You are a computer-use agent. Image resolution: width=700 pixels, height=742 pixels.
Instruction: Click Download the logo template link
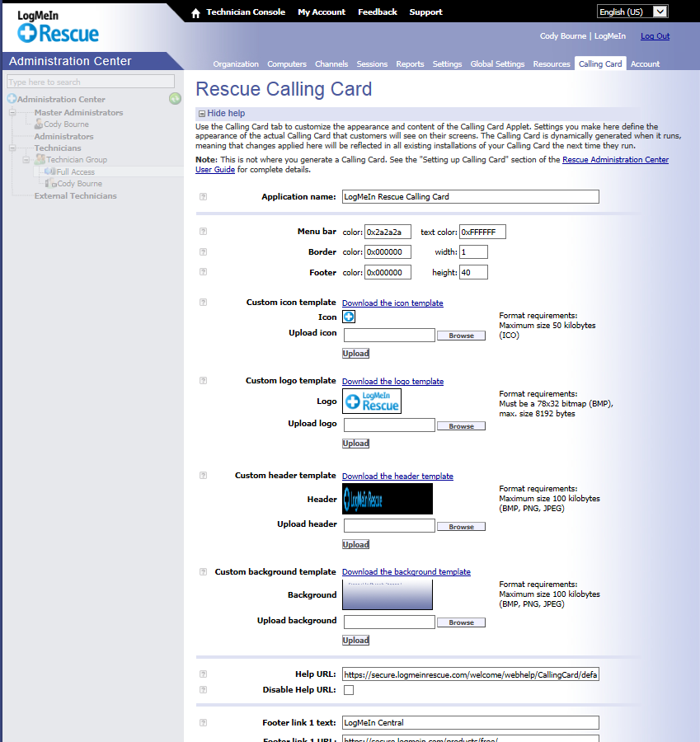[x=392, y=382]
